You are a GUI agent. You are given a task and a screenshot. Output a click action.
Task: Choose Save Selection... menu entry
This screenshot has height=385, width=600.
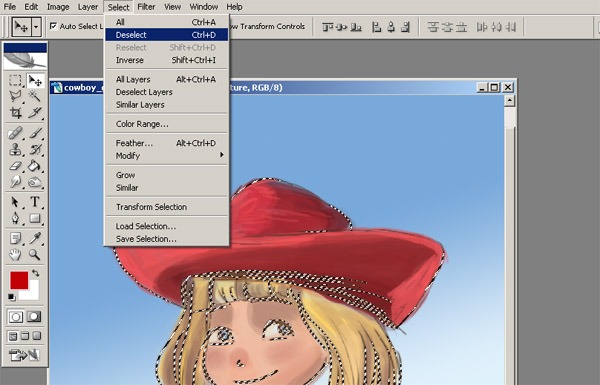(167, 239)
